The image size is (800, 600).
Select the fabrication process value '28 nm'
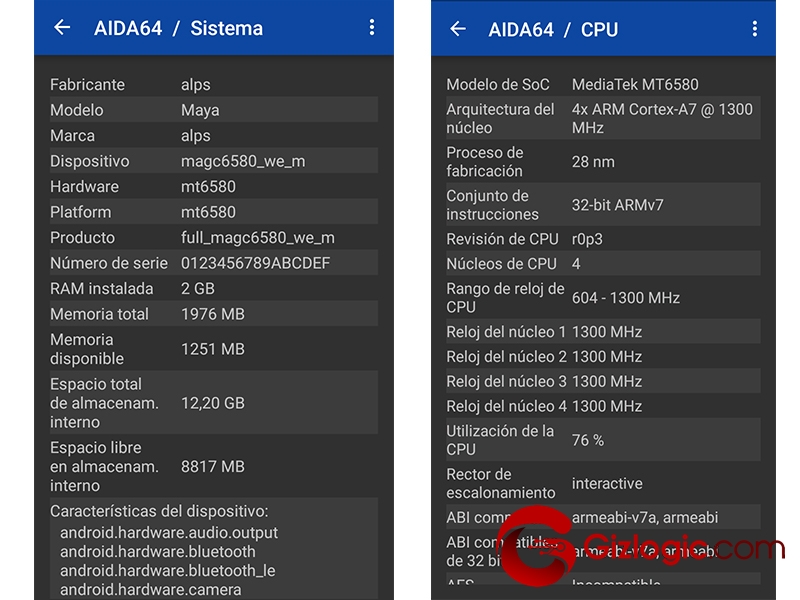coord(593,162)
